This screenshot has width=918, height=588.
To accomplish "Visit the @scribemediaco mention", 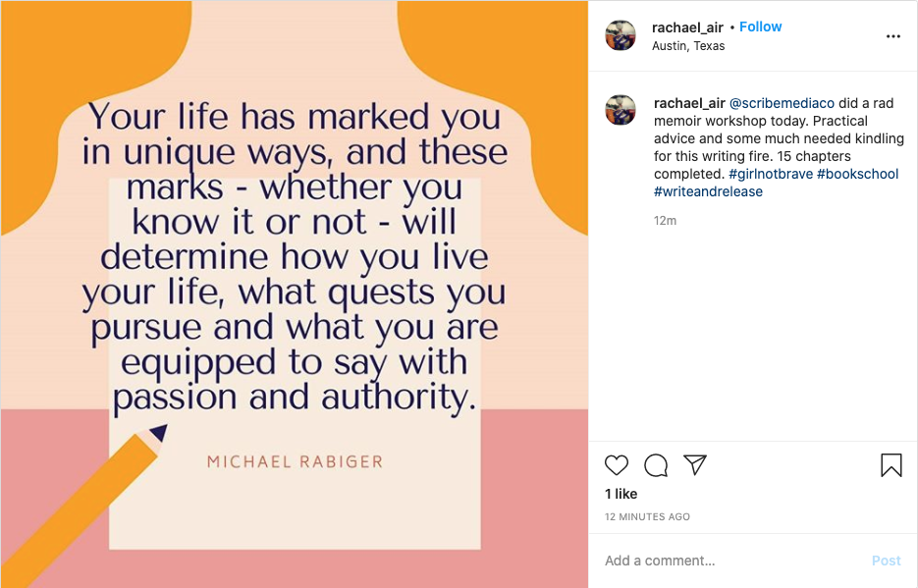I will point(782,103).
